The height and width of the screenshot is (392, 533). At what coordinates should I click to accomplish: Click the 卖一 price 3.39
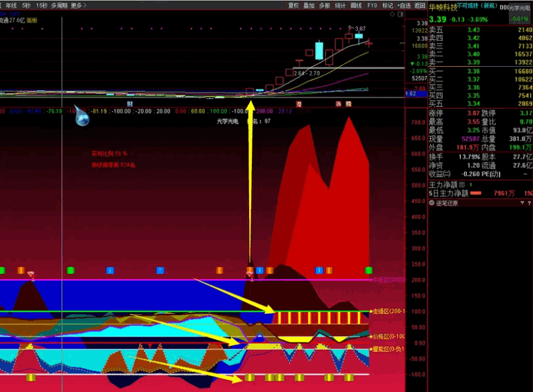click(473, 62)
